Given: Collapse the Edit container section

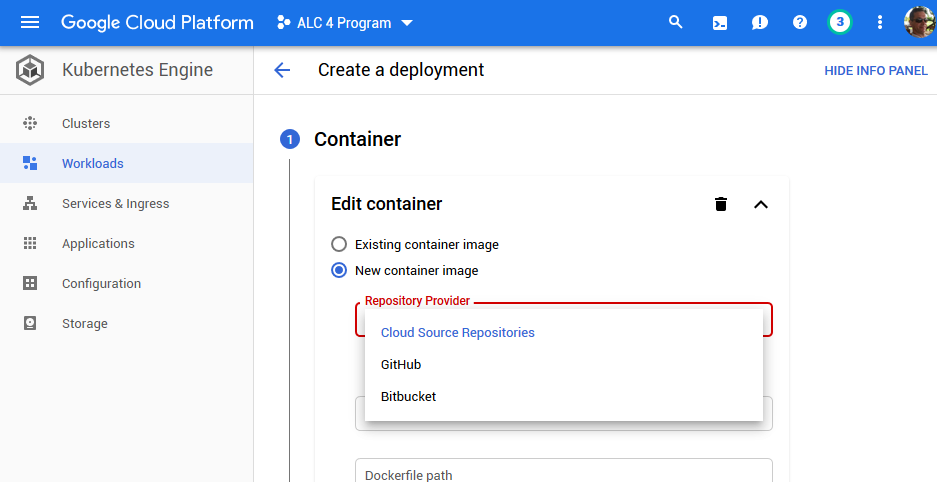Looking at the screenshot, I should 761,204.
